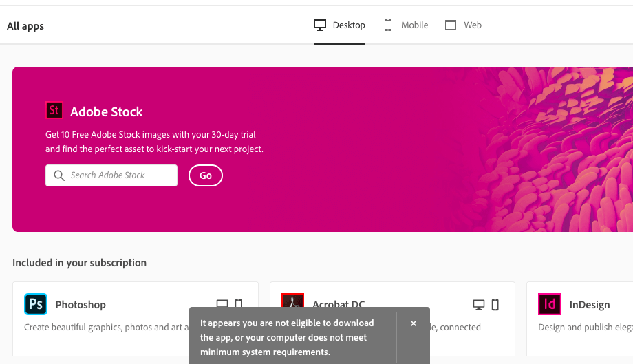Focus the Search Adobe Stock field
The height and width of the screenshot is (364, 633).
click(x=111, y=175)
